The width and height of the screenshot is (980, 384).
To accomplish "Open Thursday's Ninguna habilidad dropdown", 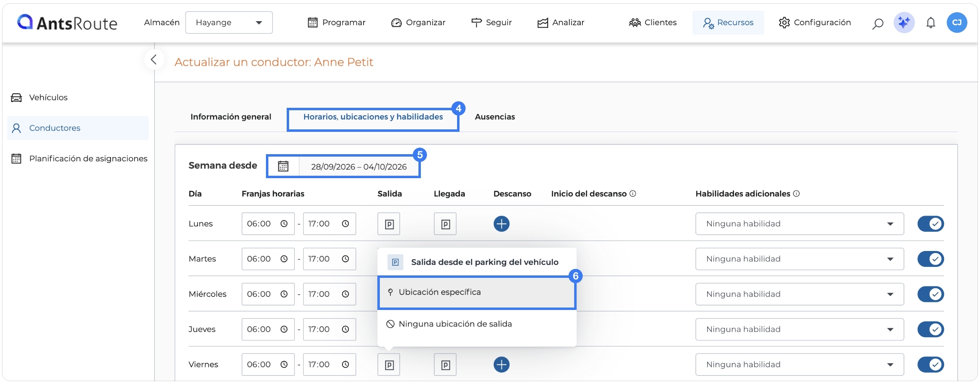I will click(799, 329).
